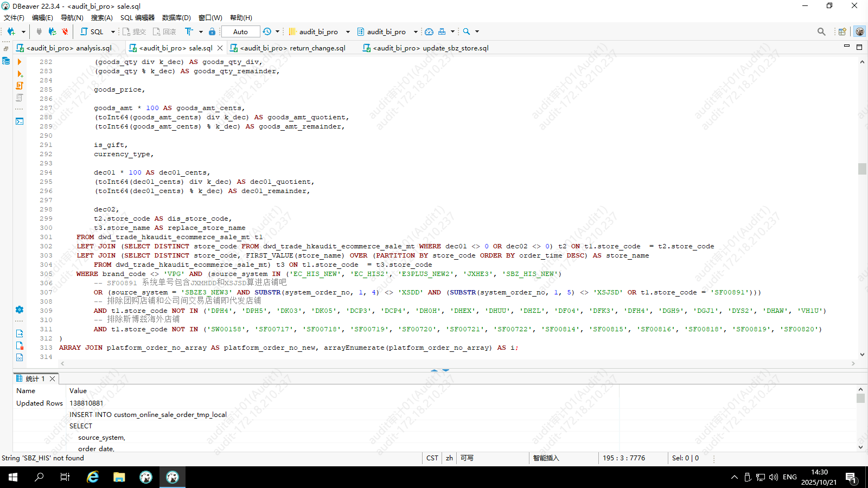Screen dimensions: 868x488
Task: Toggle the lock icon beside Auto field
Action: click(212, 32)
